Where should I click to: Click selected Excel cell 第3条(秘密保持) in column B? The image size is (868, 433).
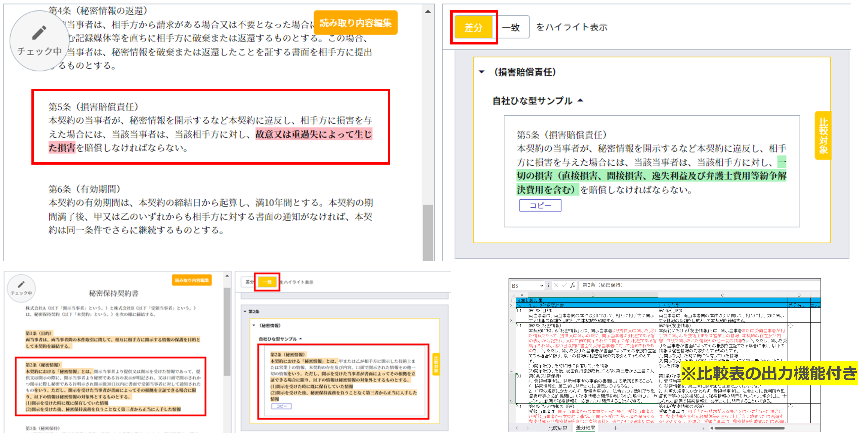pyautogui.click(x=593, y=388)
